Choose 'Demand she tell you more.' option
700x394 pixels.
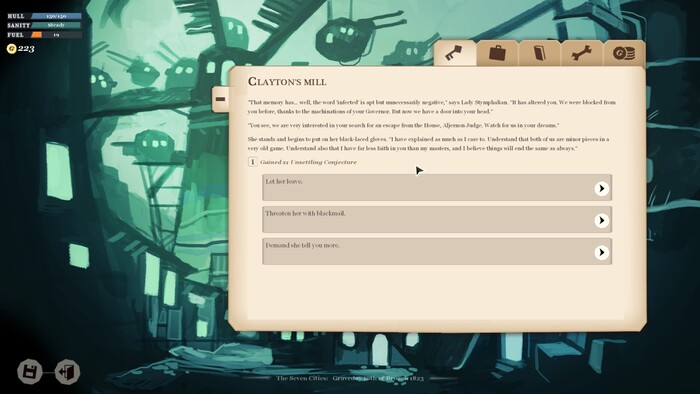click(x=437, y=251)
